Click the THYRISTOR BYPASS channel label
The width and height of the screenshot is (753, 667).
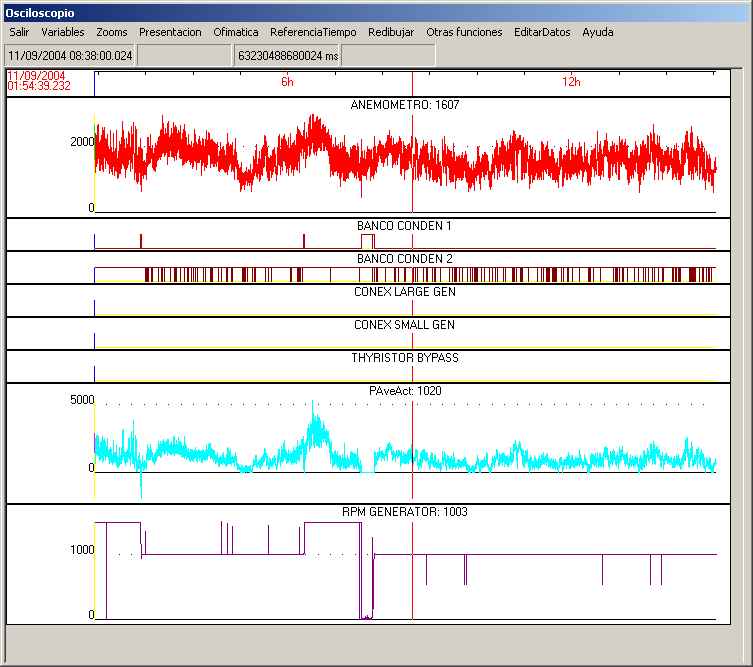405,358
